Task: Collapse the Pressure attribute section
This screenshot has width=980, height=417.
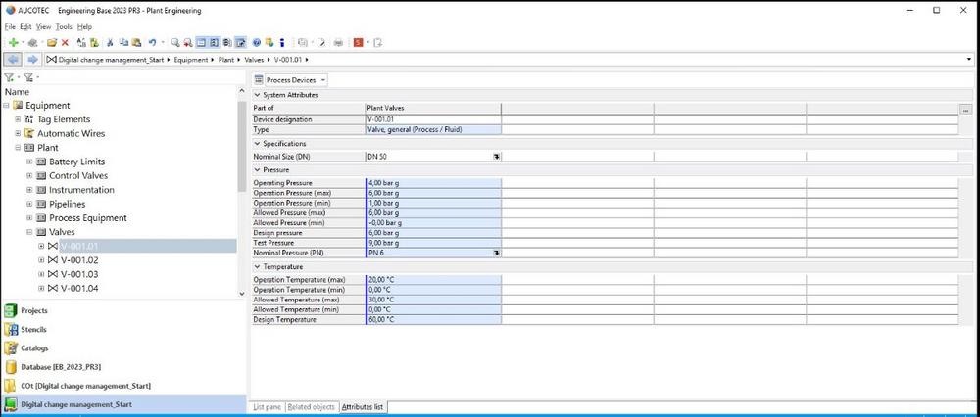Action: pyautogui.click(x=257, y=169)
